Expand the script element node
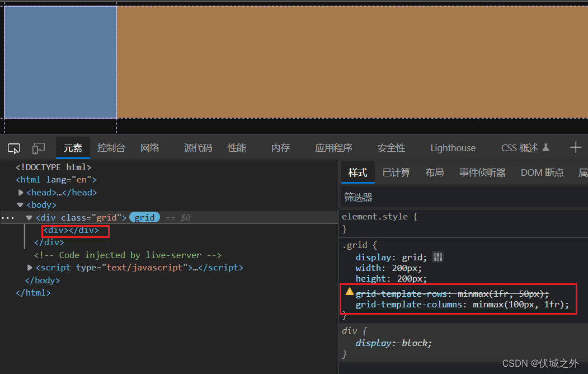The width and height of the screenshot is (588, 374). click(30, 268)
